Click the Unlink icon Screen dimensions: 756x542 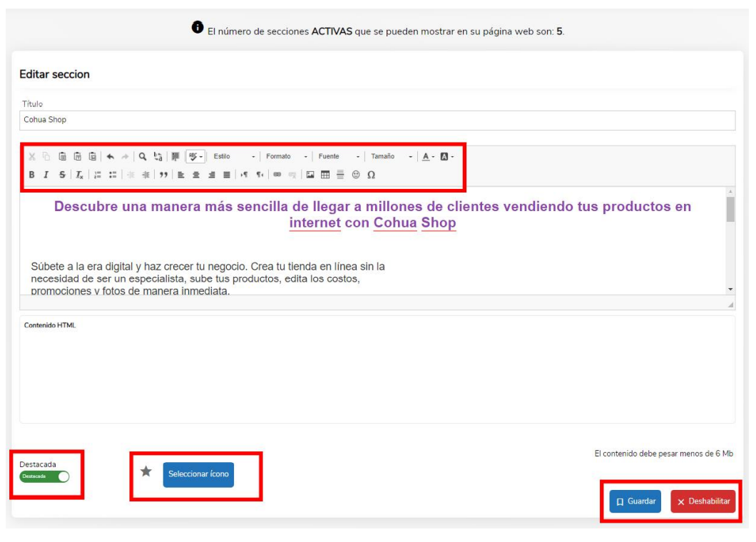292,175
